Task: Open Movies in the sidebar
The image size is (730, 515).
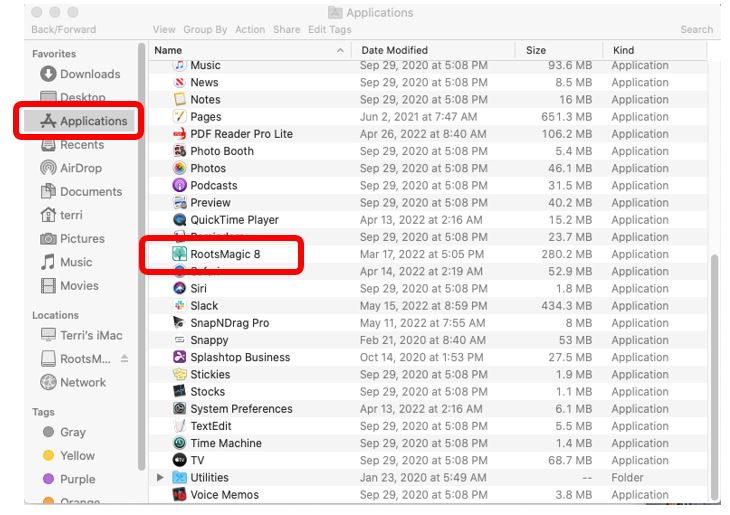Action: pos(69,285)
